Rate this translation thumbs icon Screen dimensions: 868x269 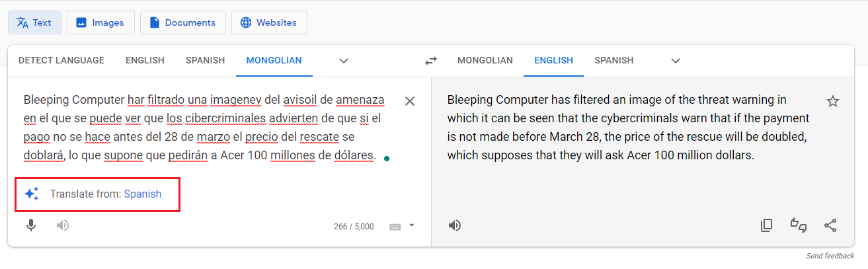[799, 225]
